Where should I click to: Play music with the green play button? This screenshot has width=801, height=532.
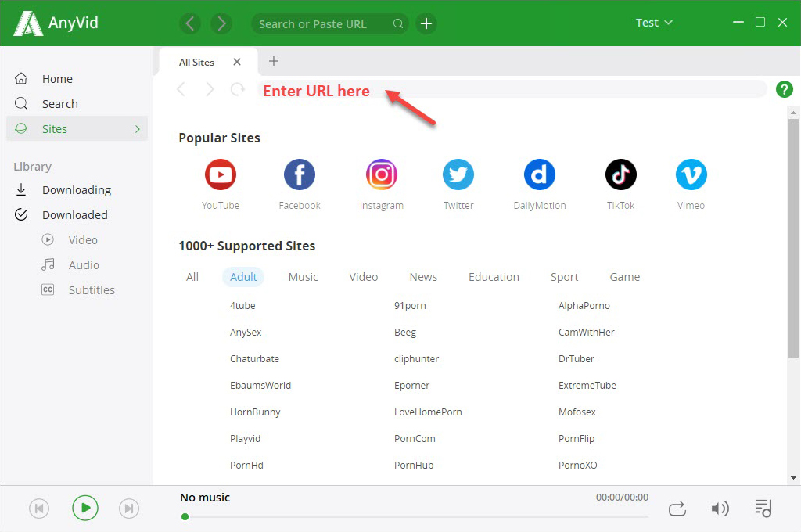pos(84,508)
